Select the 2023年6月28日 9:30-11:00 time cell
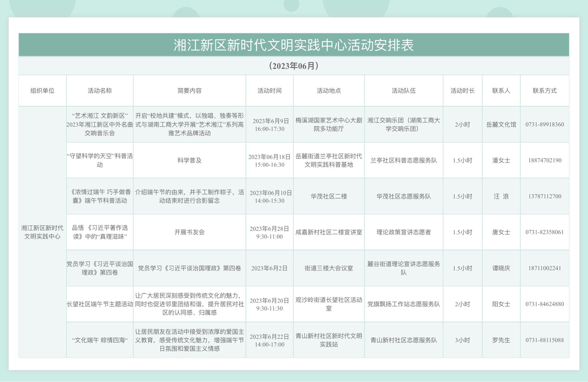The width and height of the screenshot is (588, 382). (x=269, y=232)
